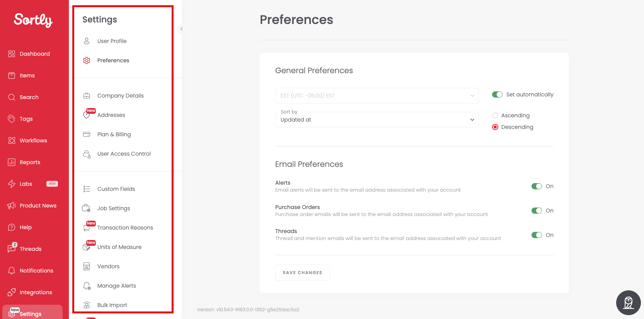The height and width of the screenshot is (319, 644).
Task: Click the Threads chat icon
Action: tap(12, 249)
